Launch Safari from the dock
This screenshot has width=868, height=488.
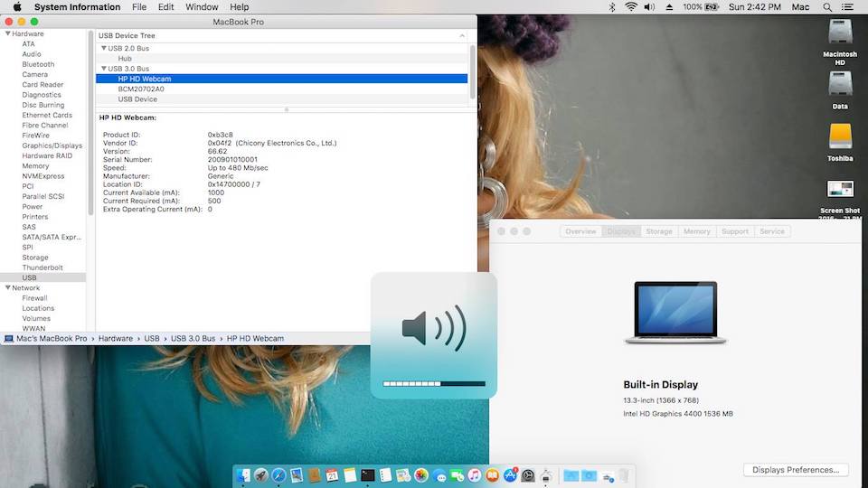pos(278,475)
